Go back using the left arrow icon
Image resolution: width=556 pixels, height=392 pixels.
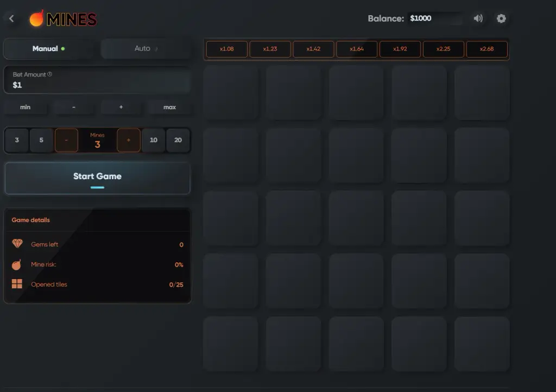[x=11, y=18]
